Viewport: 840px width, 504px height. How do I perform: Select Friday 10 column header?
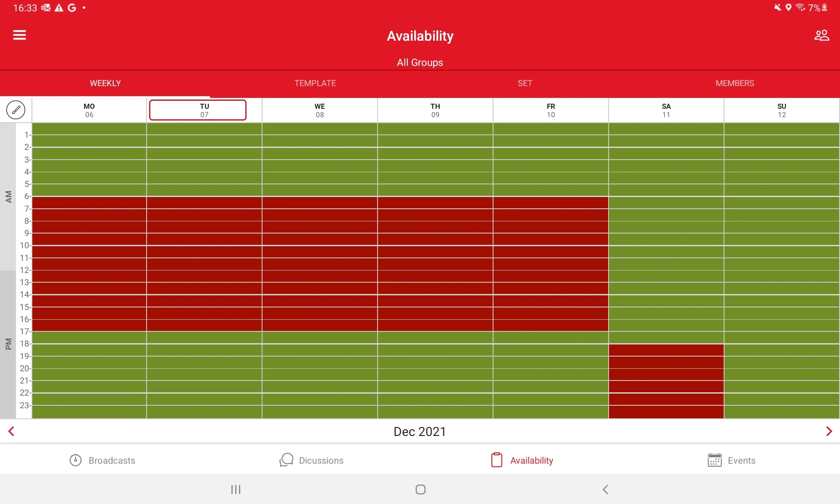[x=551, y=110]
